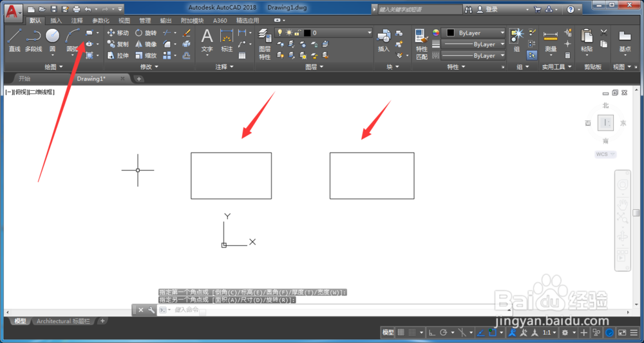Toggle group selection highlighted icon
This screenshot has height=343, width=644.
point(533,55)
